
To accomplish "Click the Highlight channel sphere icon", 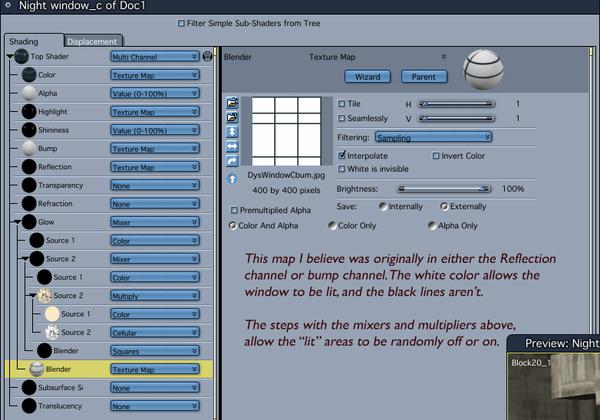I will [x=29, y=111].
